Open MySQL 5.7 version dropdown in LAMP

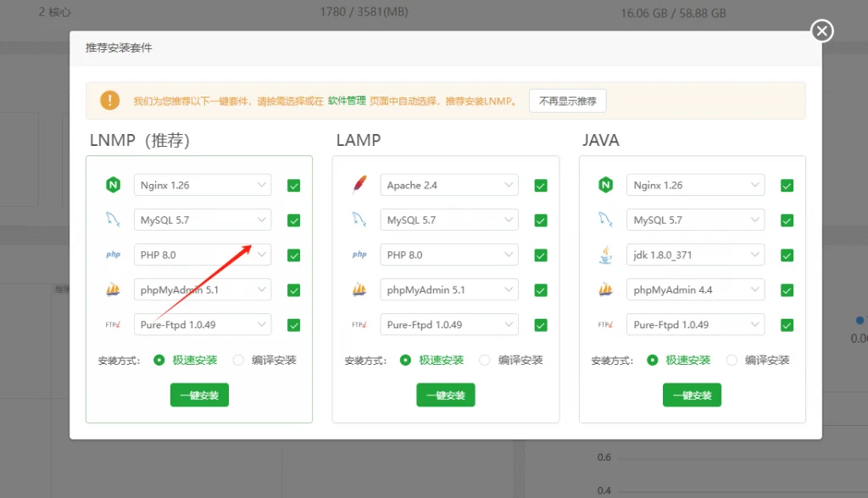click(449, 220)
